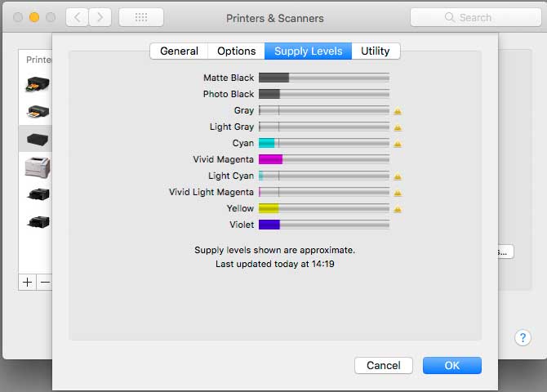Image resolution: width=547 pixels, height=392 pixels.
Task: Click the Cancel button
Action: pos(384,366)
